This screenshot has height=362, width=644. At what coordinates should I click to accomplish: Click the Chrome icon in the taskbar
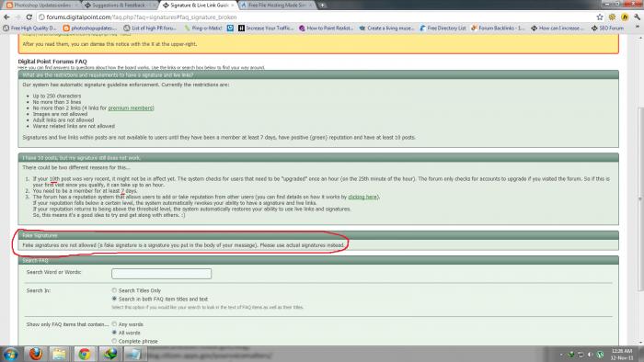[85, 354]
